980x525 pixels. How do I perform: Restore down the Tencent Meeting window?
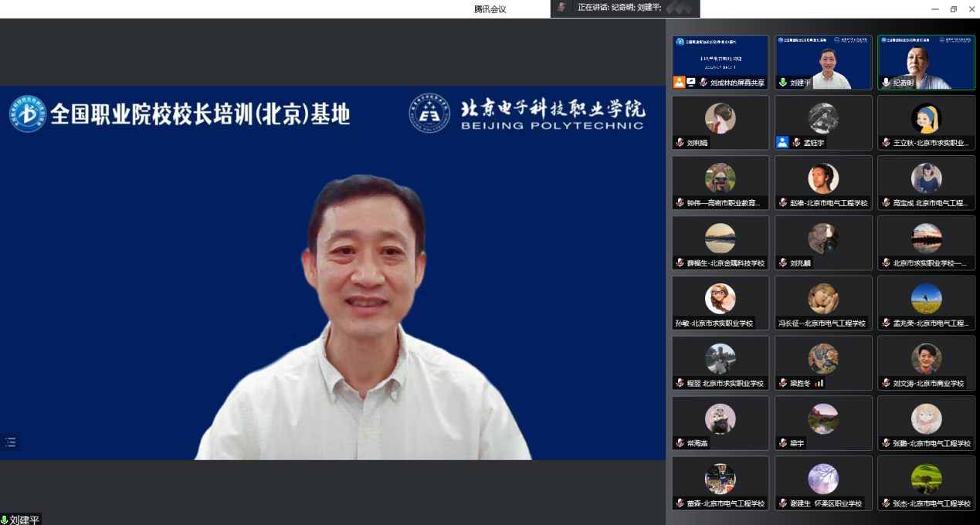tap(953, 8)
